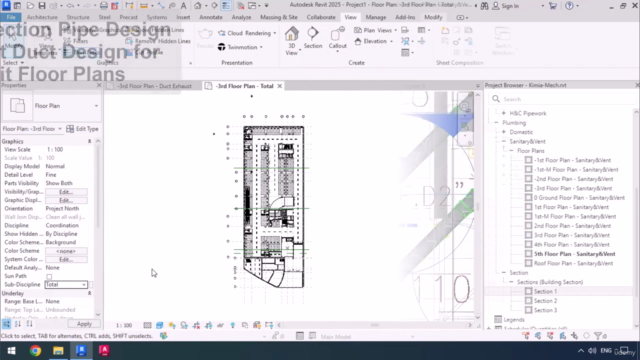Open the Autodesk App Store cart icon
The width and height of the screenshot is (640, 360).
553,6
